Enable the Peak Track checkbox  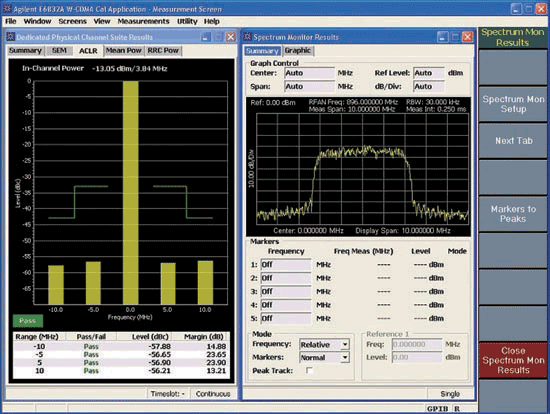309,370
